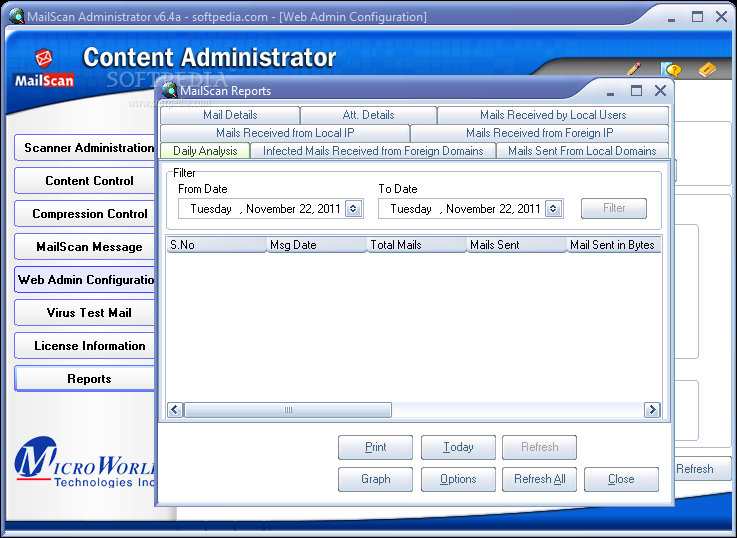Minimize the MailScan Administrator main window
737x538 pixels.
(x=671, y=18)
